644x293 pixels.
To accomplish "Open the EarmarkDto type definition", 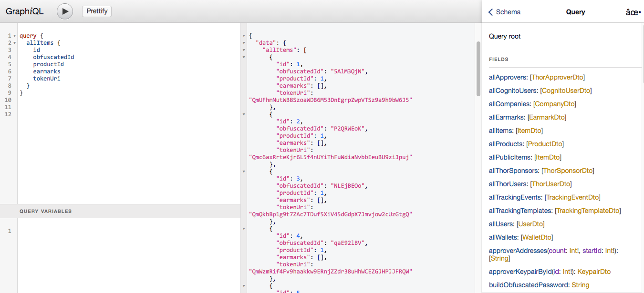I will click(x=547, y=117).
